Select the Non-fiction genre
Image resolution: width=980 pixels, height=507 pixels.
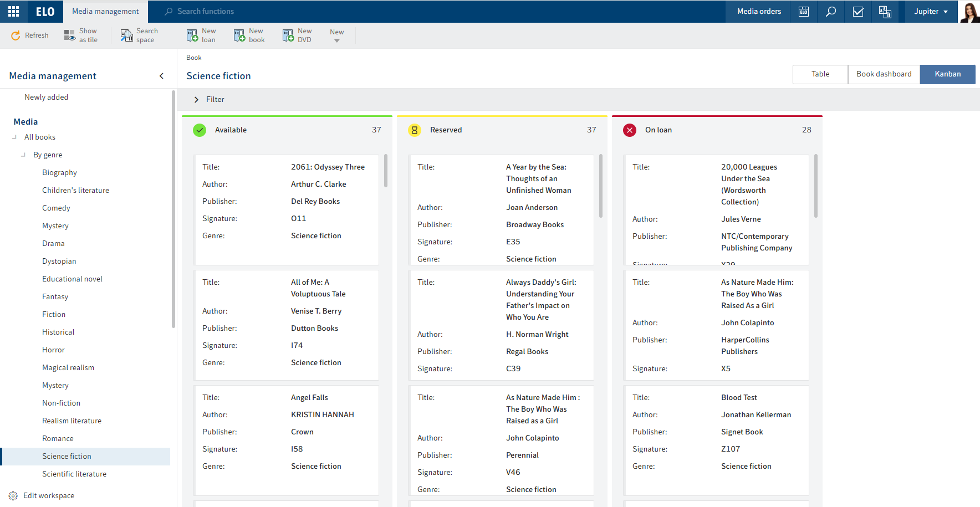tap(62, 403)
